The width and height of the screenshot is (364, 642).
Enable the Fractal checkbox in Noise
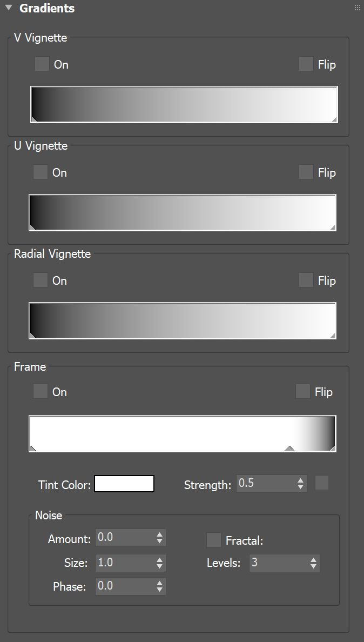(214, 539)
